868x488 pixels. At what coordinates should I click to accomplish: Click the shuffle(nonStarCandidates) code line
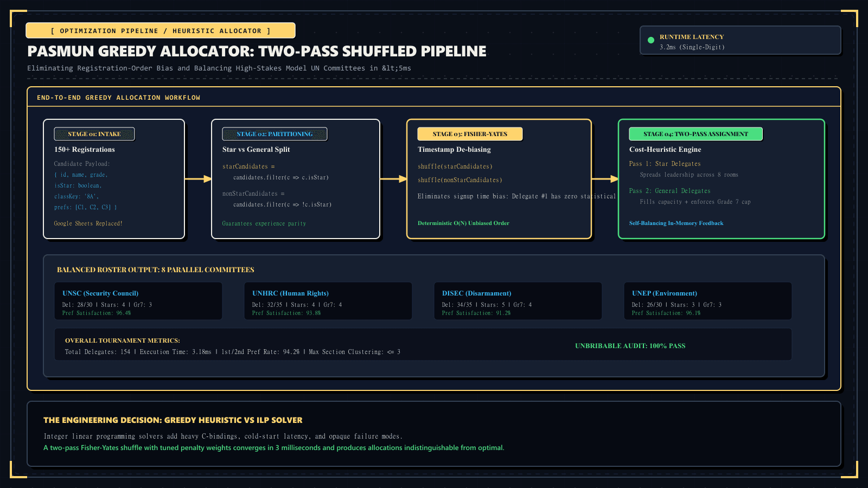click(460, 180)
